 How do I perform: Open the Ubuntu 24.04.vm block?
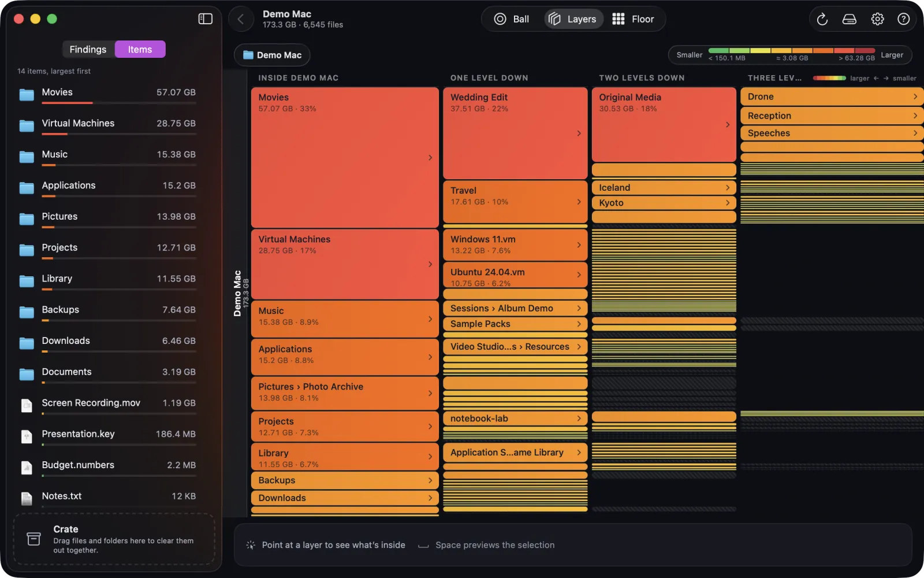515,275
